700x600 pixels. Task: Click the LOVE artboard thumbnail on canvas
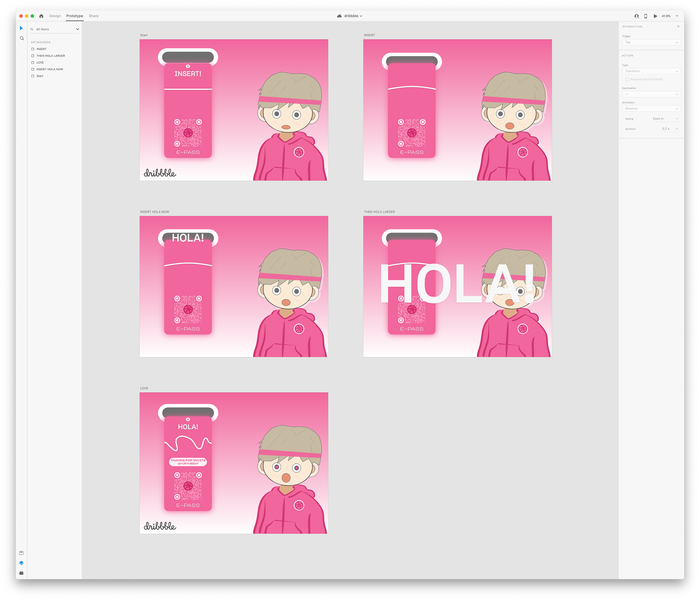click(234, 463)
